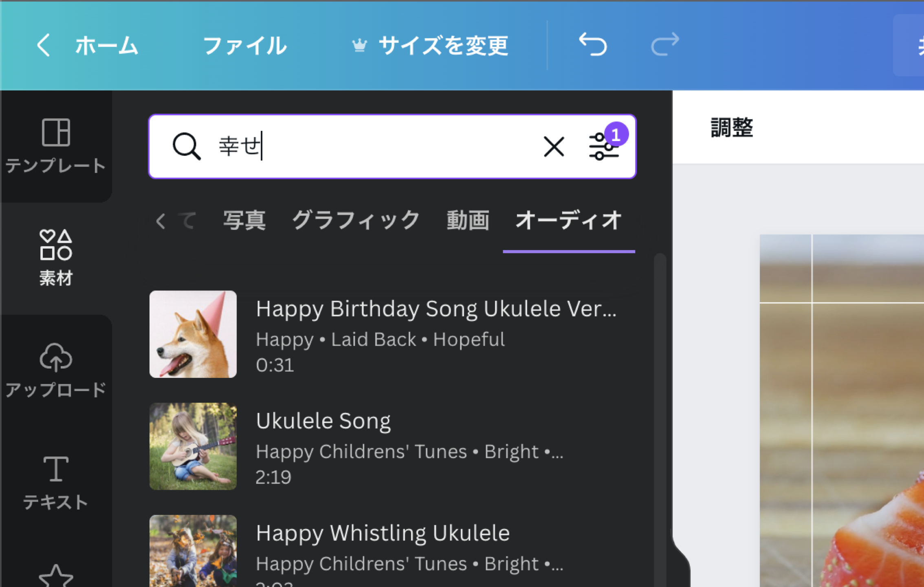Click the 0:31 duration text
Viewport: 924px width, 587px height.
click(275, 365)
